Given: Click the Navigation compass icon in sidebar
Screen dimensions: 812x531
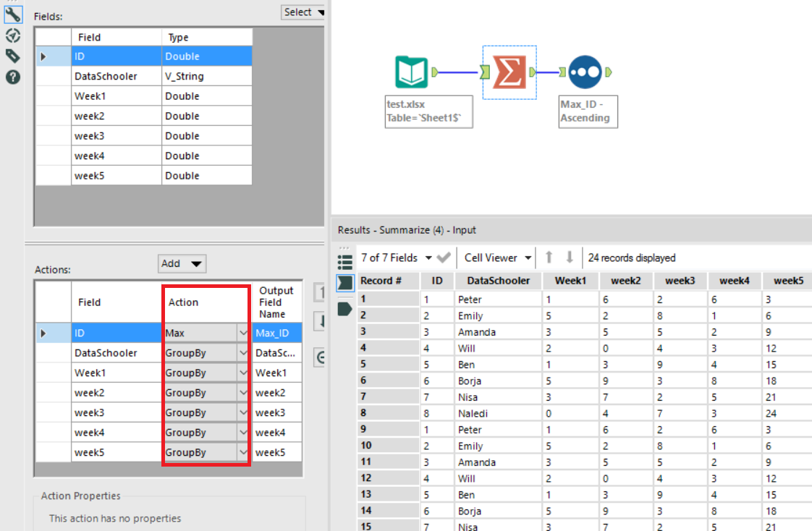Looking at the screenshot, I should pyautogui.click(x=12, y=35).
